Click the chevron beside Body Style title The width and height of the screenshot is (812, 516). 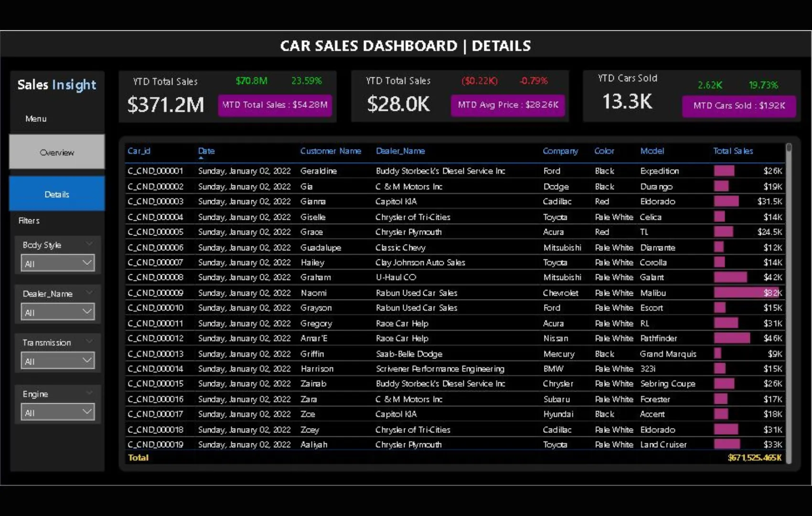tap(89, 244)
